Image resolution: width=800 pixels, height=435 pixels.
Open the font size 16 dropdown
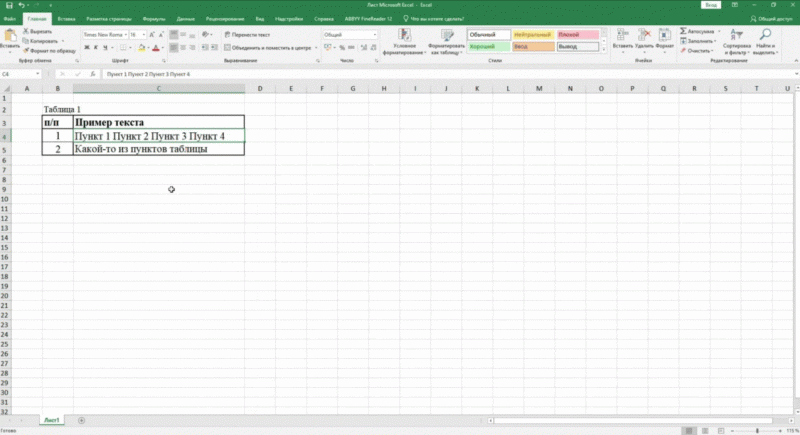144,35
